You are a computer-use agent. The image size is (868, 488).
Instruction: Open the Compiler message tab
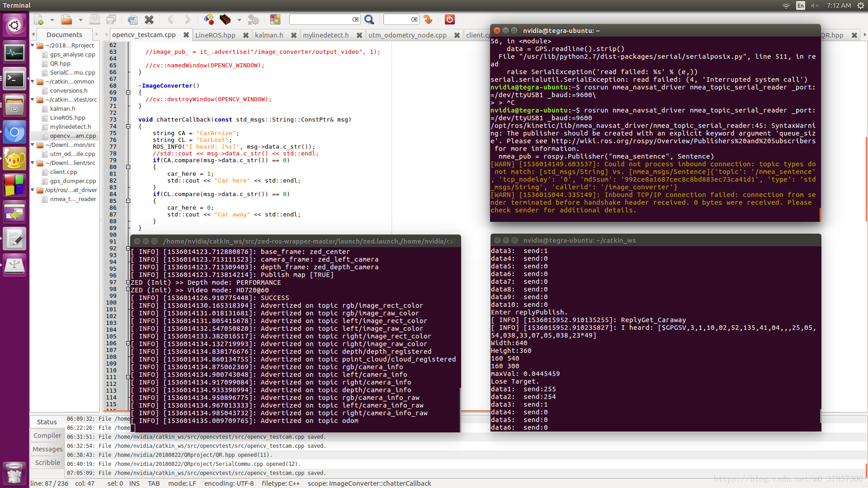(47, 436)
